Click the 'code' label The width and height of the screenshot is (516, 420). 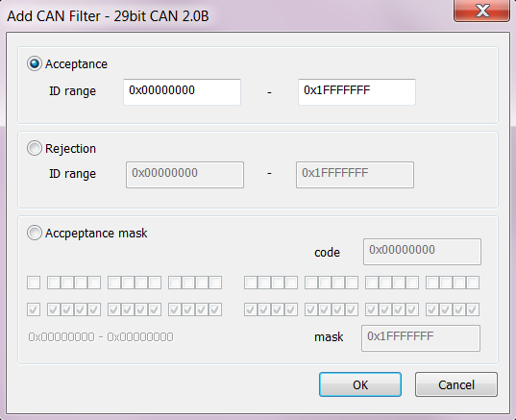tap(327, 253)
